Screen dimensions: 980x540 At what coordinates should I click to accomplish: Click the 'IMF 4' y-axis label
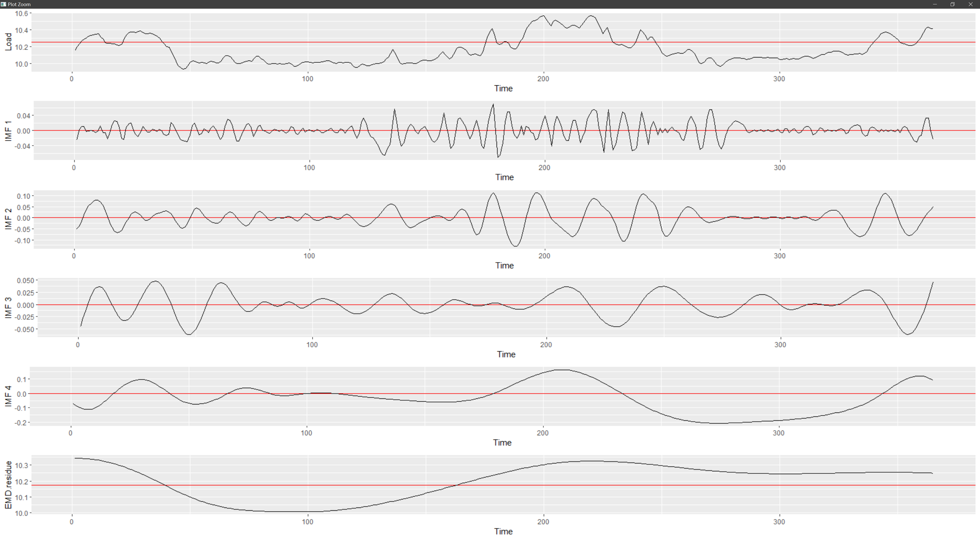click(x=8, y=396)
